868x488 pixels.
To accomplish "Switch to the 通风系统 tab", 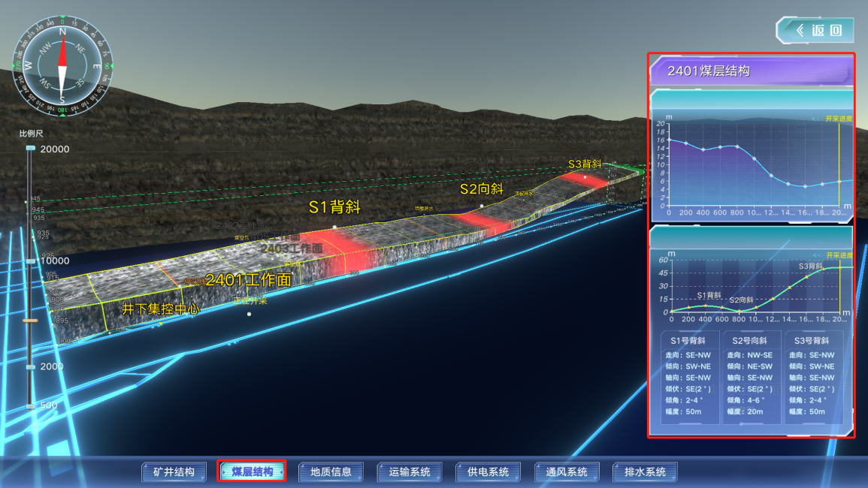I will point(566,472).
